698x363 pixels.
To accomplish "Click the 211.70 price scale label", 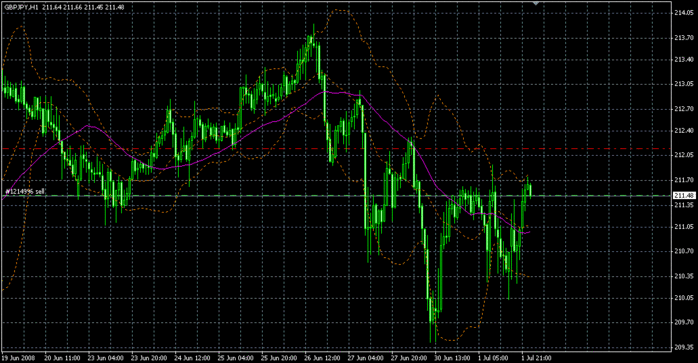I will tap(684, 180).
